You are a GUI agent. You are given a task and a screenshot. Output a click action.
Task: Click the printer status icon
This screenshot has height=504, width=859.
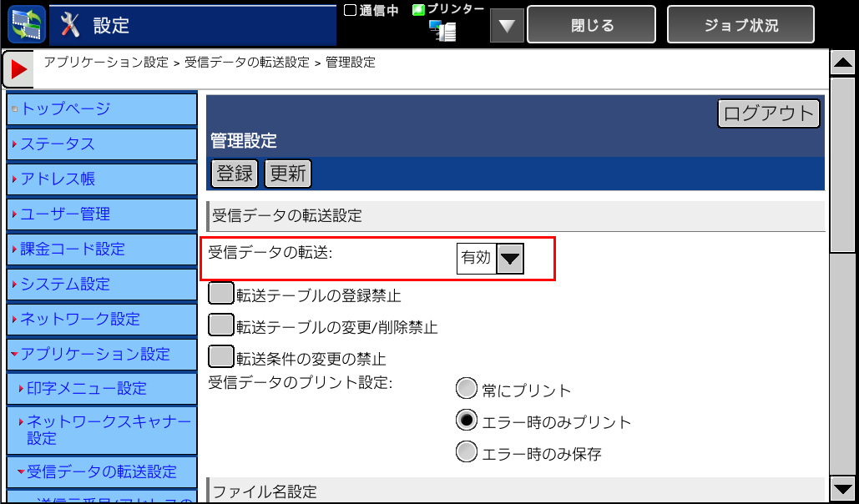pos(442,31)
